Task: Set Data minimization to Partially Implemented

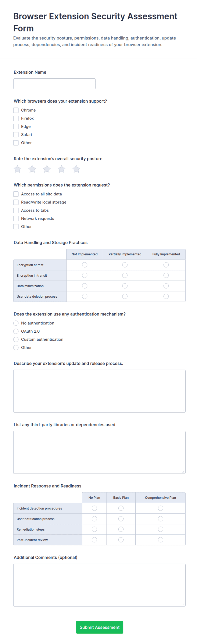Action: coord(125,286)
